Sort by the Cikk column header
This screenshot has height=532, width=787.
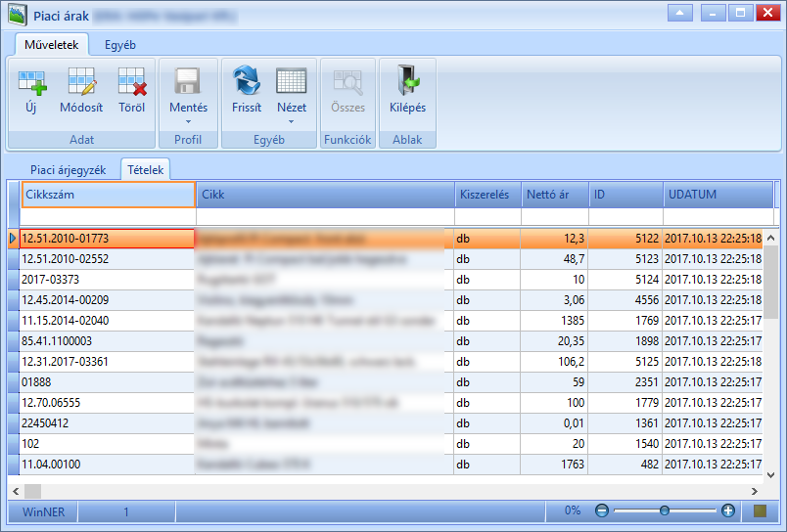325,195
